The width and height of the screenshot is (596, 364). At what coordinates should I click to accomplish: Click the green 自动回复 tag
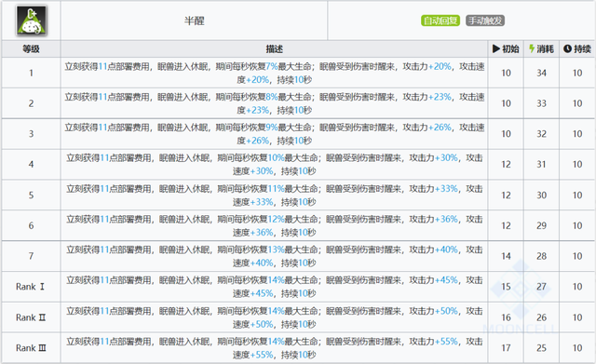click(x=440, y=20)
